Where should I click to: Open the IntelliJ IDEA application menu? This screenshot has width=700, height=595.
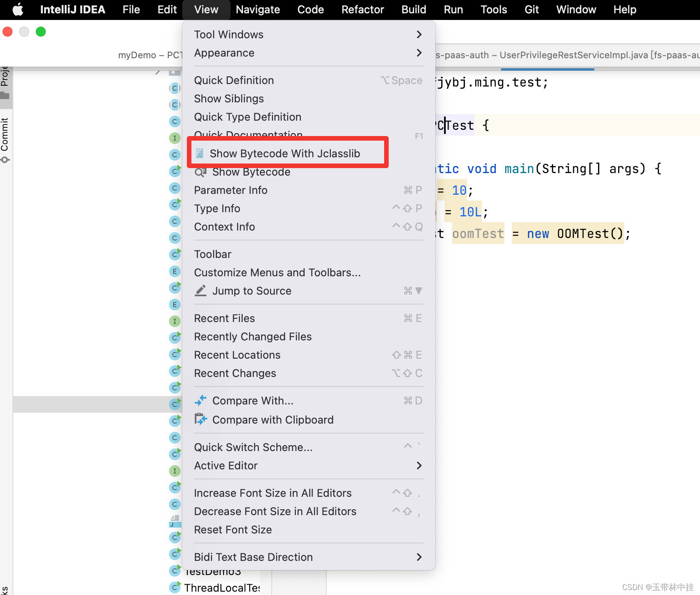[72, 10]
